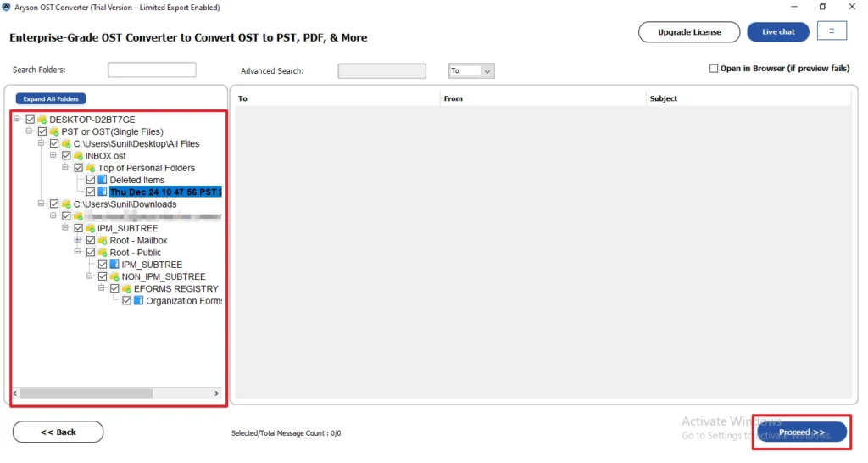Uncheck the Root - Mailbox checkbox
Screen dimensions: 868x463
tap(91, 241)
